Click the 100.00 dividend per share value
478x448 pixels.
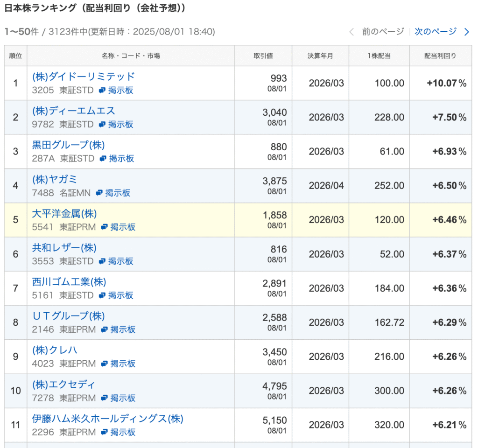point(389,83)
